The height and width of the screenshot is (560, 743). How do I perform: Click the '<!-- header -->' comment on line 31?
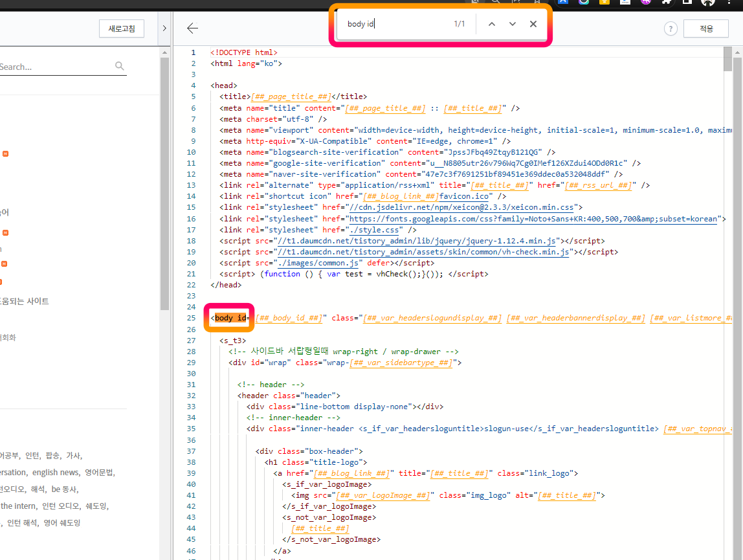(271, 385)
